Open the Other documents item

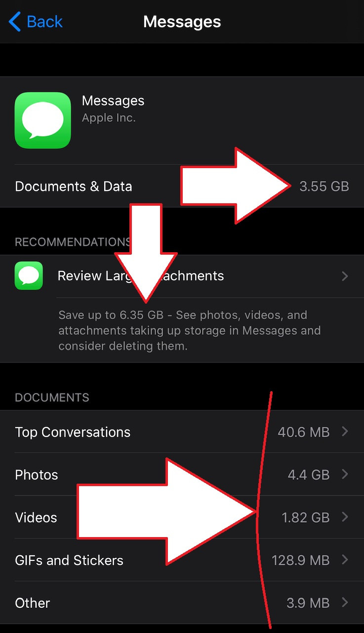click(x=182, y=603)
